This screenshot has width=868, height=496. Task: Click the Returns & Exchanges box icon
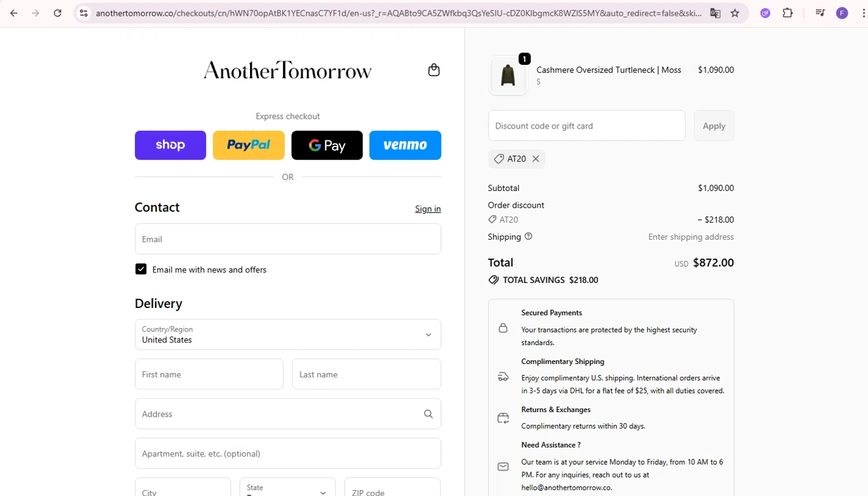pyautogui.click(x=503, y=418)
